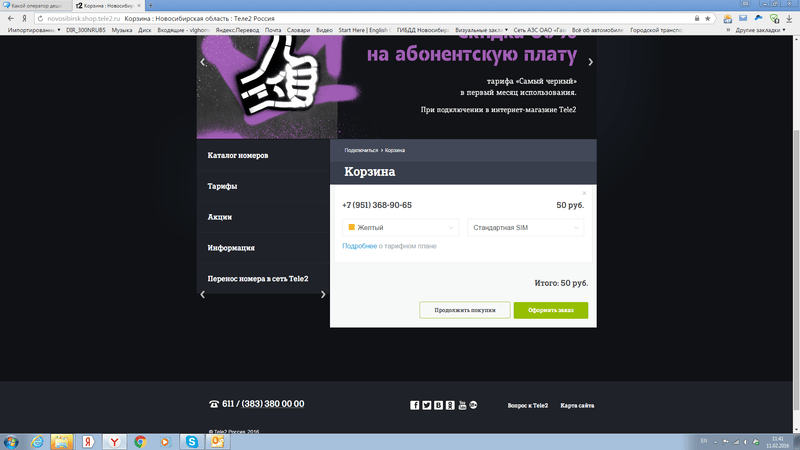Open Tele2 Facebook page icon
This screenshot has height=450, width=800.
click(414, 405)
